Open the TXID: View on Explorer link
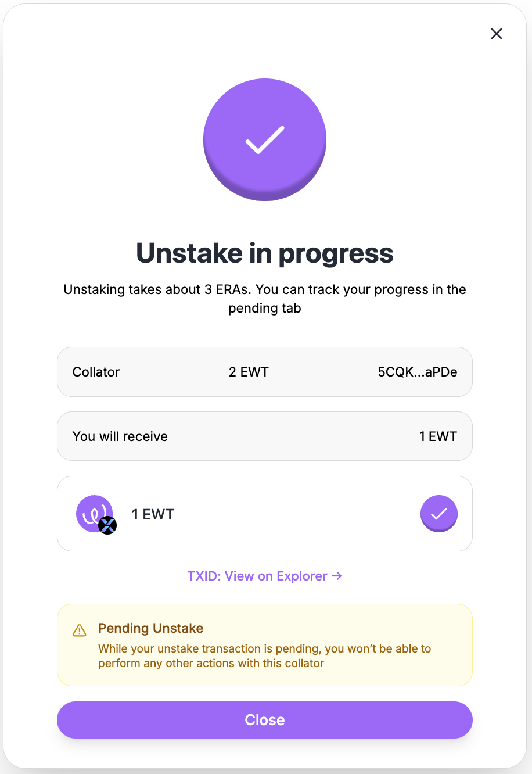Image resolution: width=532 pixels, height=774 pixels. pyautogui.click(x=258, y=576)
